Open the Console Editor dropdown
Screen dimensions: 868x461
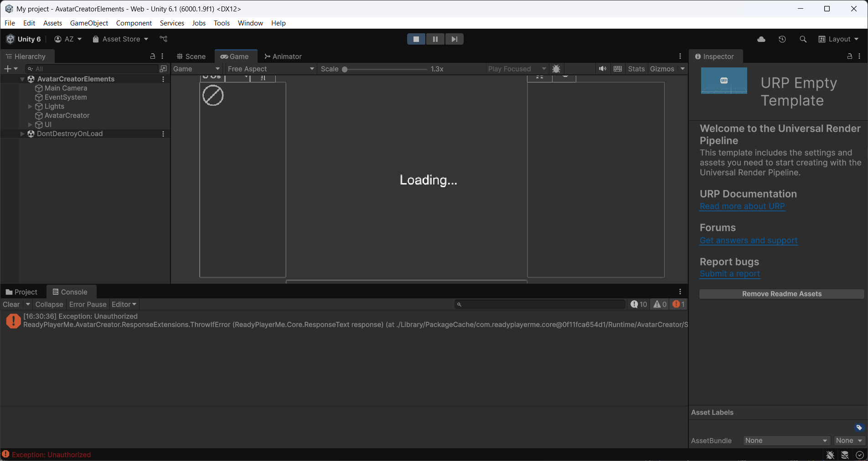pyautogui.click(x=124, y=304)
